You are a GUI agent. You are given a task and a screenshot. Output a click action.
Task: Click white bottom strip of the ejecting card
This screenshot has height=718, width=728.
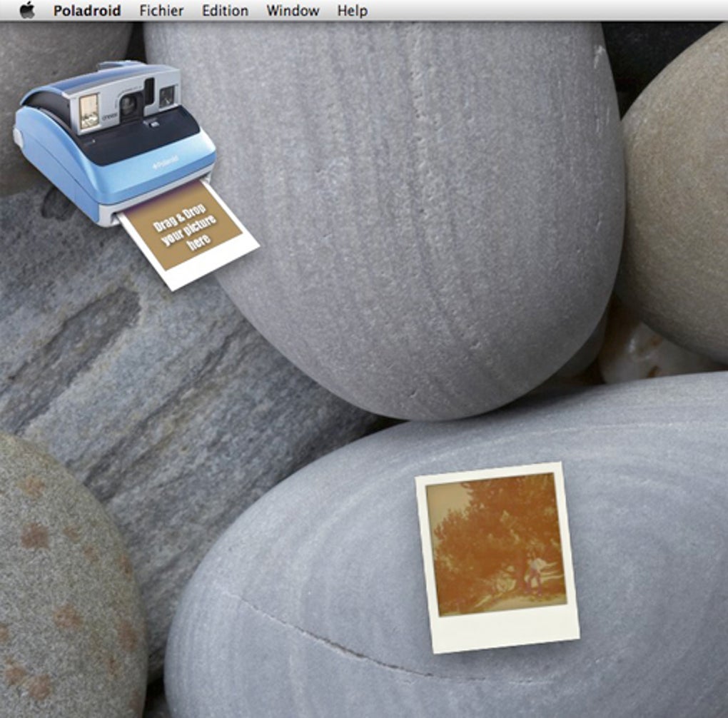[211, 267]
